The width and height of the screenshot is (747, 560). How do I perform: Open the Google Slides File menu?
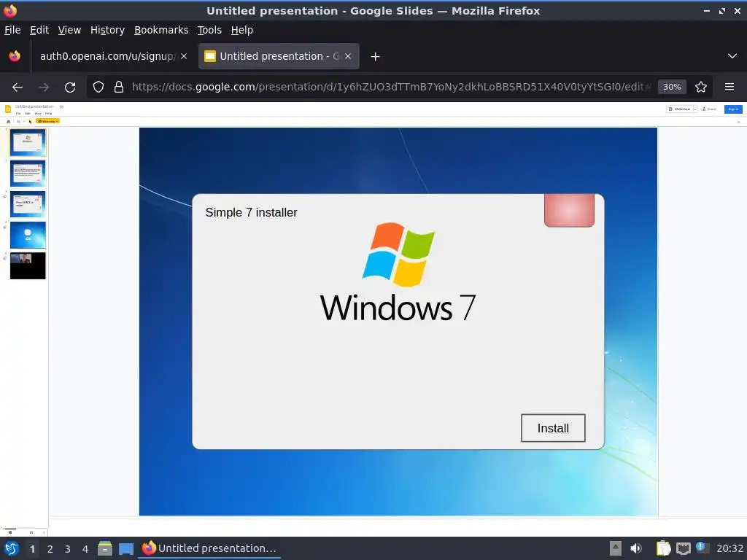click(x=18, y=113)
